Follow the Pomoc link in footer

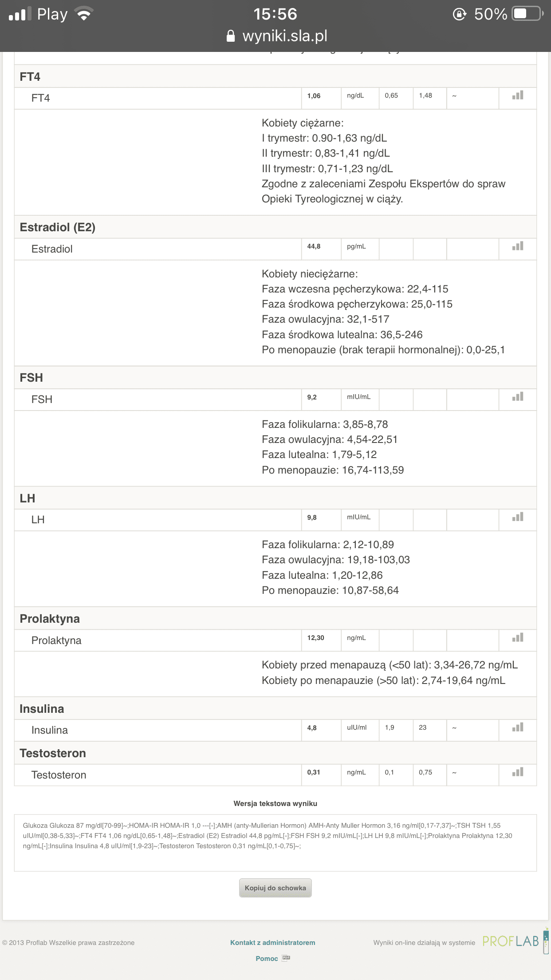(x=267, y=958)
